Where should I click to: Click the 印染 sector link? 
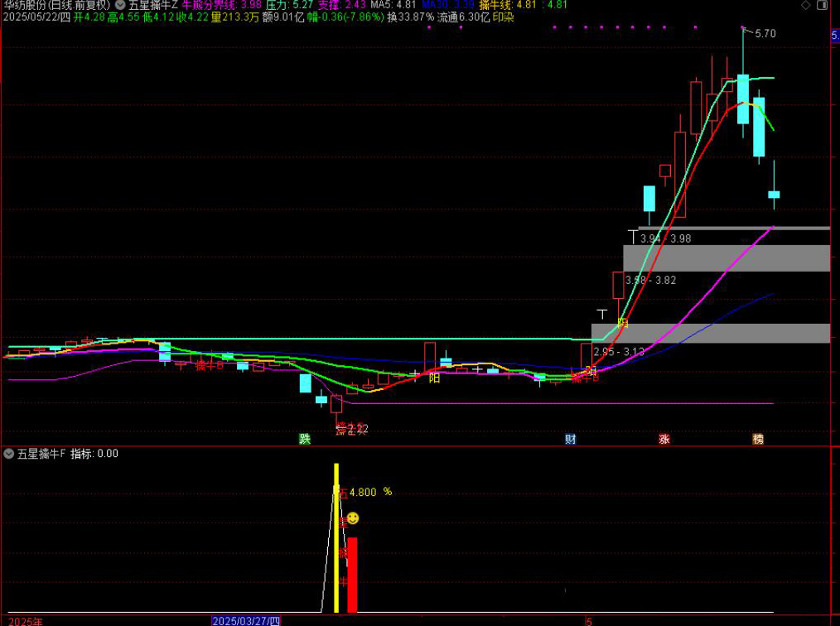pyautogui.click(x=503, y=17)
